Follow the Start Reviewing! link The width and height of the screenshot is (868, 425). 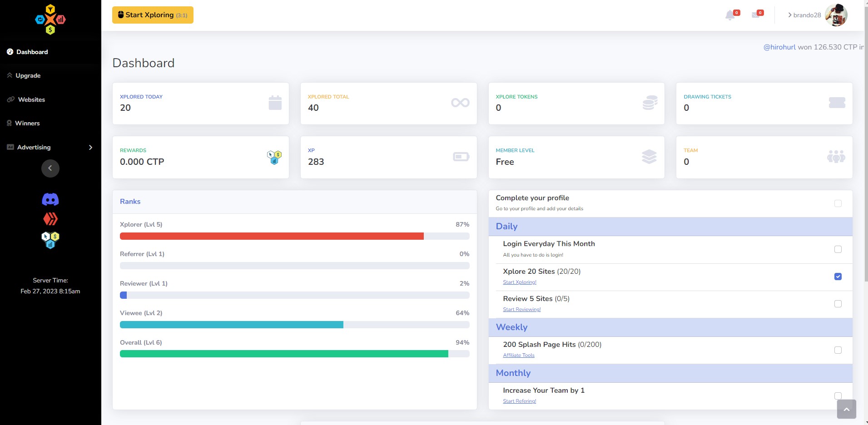(522, 309)
